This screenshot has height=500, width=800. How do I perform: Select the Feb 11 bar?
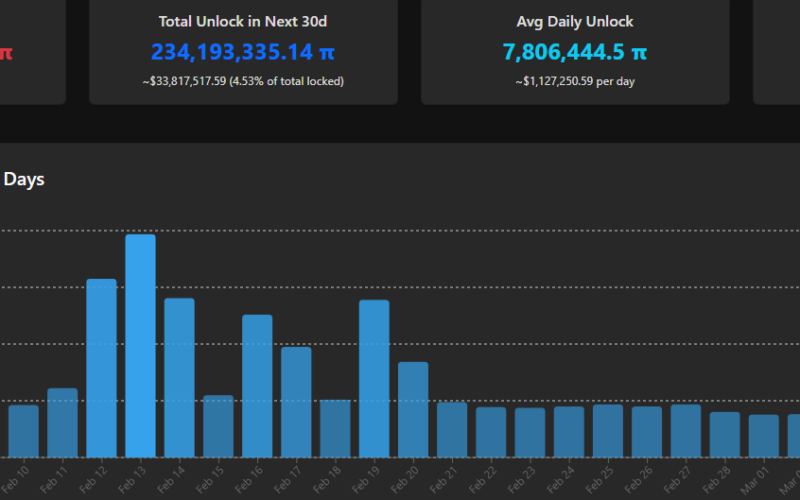62,422
